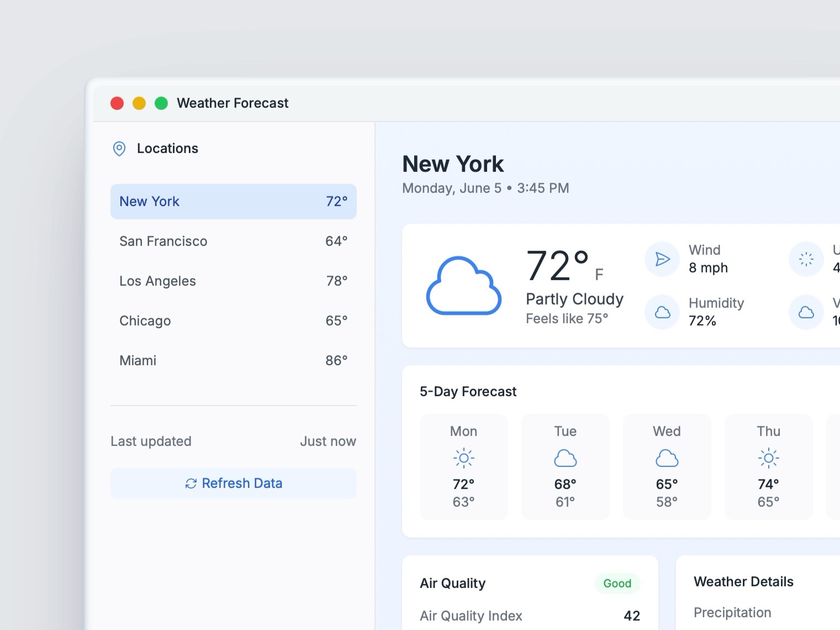Open the Monday forecast card
The height and width of the screenshot is (630, 840).
pyautogui.click(x=463, y=467)
